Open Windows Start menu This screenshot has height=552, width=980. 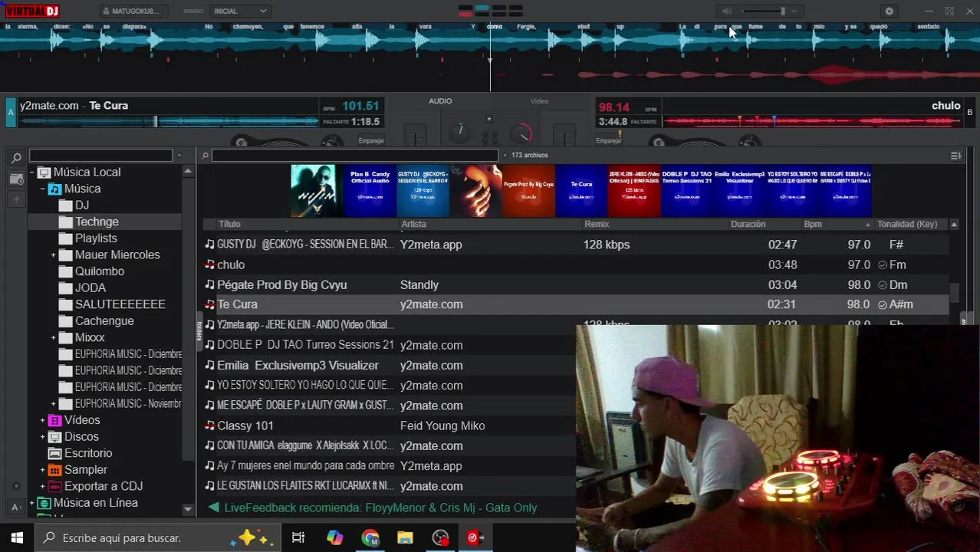point(17,537)
